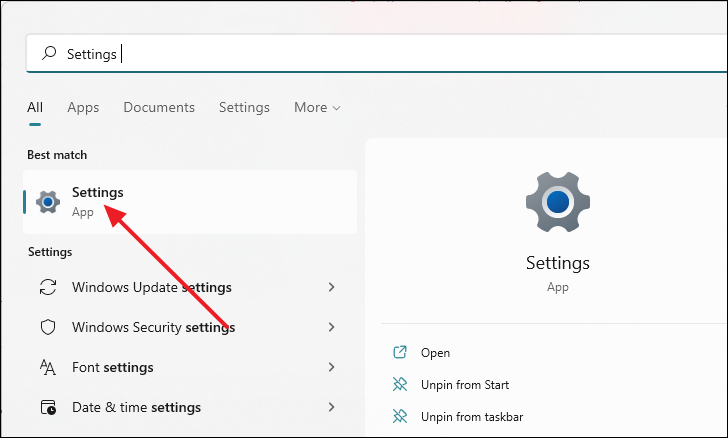Screen dimensions: 728x438
Task: Click the pin icon beside Unpin from Start
Action: tap(400, 385)
